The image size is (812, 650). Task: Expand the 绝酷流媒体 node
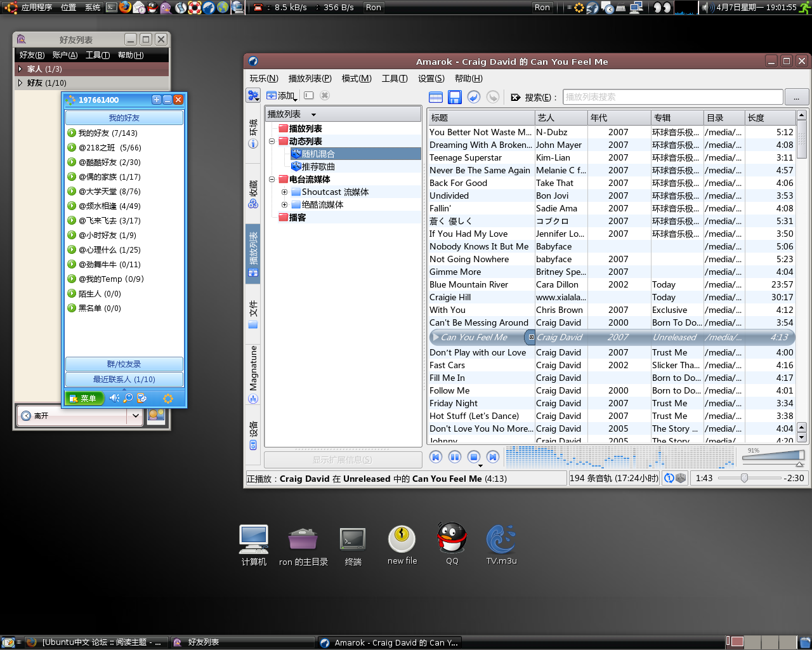click(x=284, y=204)
